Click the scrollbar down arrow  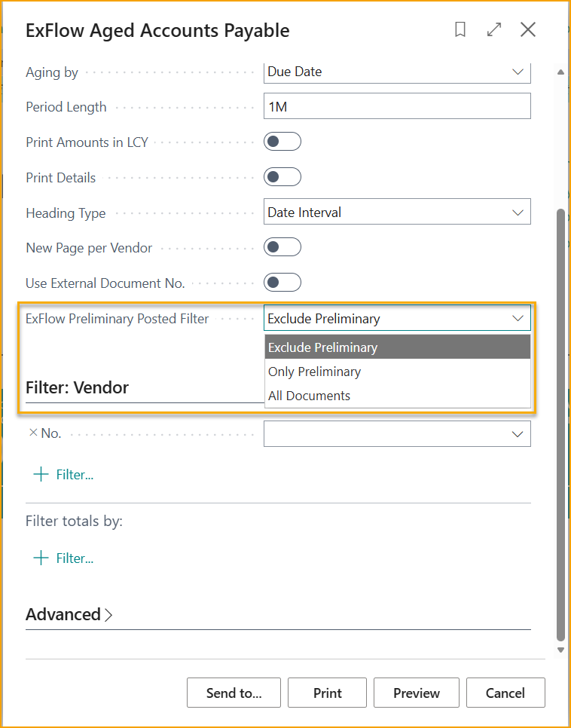coord(560,650)
